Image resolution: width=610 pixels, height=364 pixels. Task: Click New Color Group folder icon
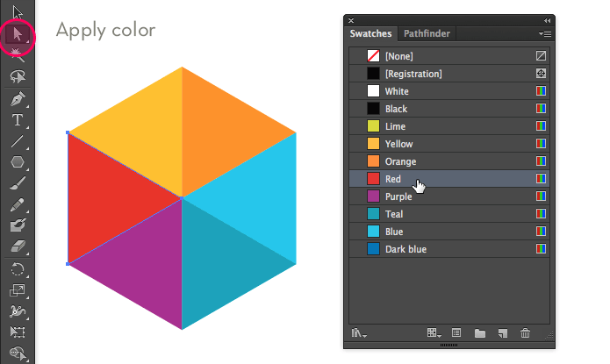coord(479,333)
